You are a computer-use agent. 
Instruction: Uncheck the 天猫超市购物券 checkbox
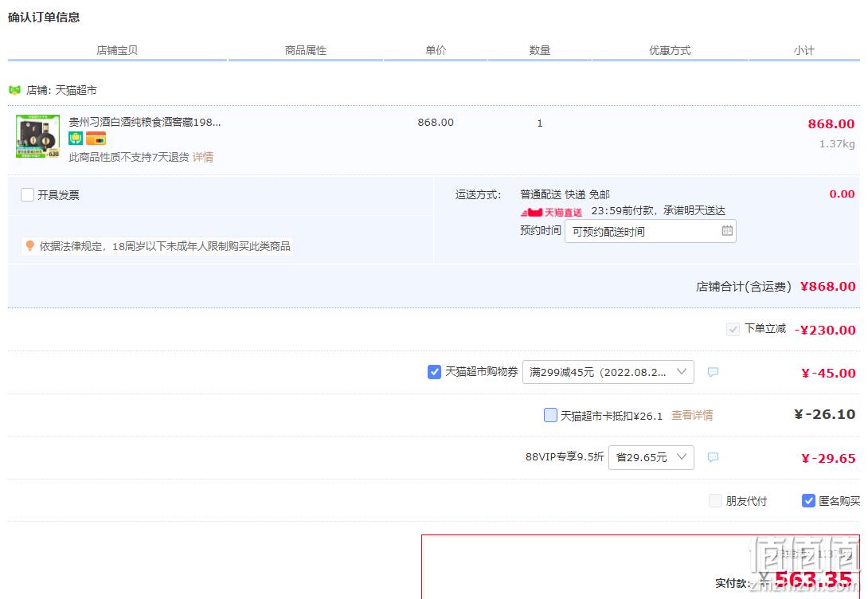pos(435,372)
